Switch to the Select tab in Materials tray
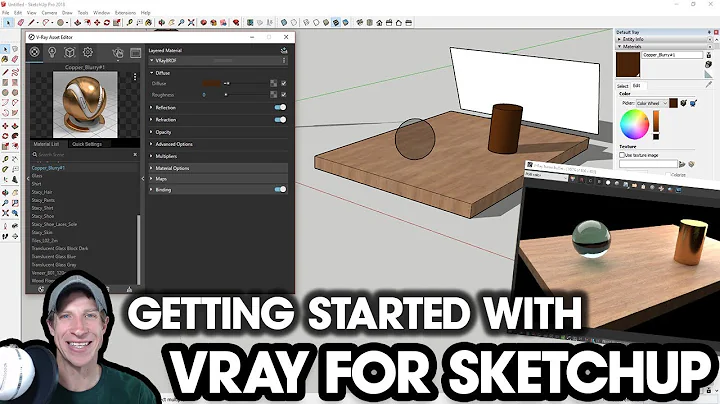The width and height of the screenshot is (720, 404). coord(622,86)
